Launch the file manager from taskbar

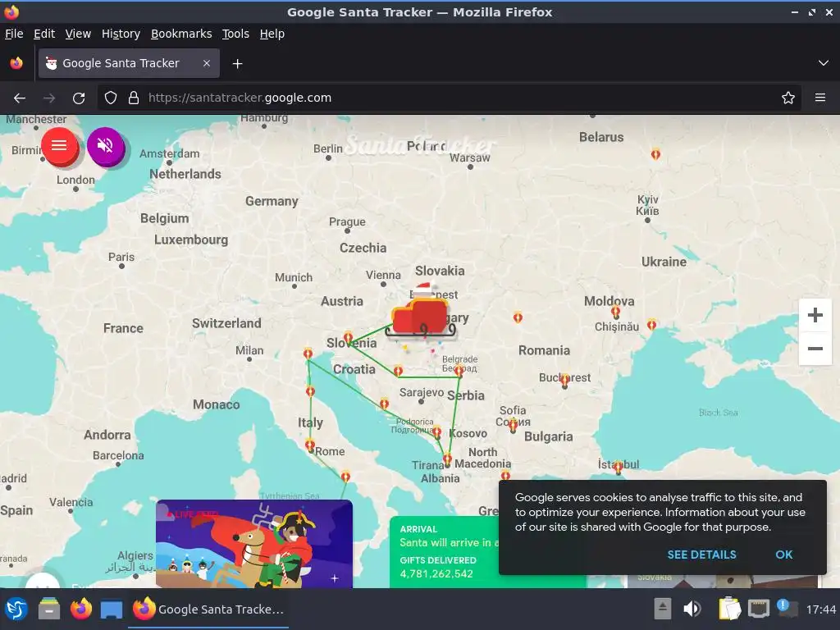[x=49, y=609]
